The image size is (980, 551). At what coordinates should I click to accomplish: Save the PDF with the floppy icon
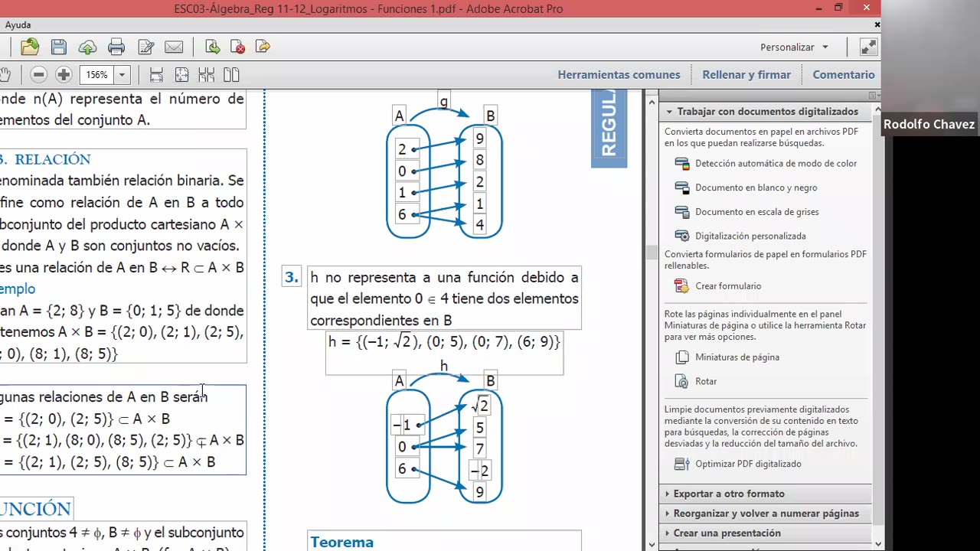[x=59, y=47]
